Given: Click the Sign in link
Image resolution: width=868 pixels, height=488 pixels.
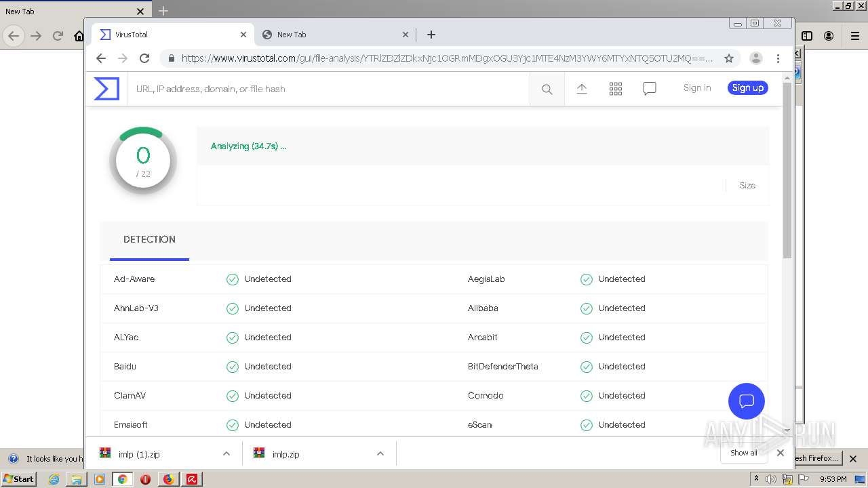Looking at the screenshot, I should pos(697,87).
